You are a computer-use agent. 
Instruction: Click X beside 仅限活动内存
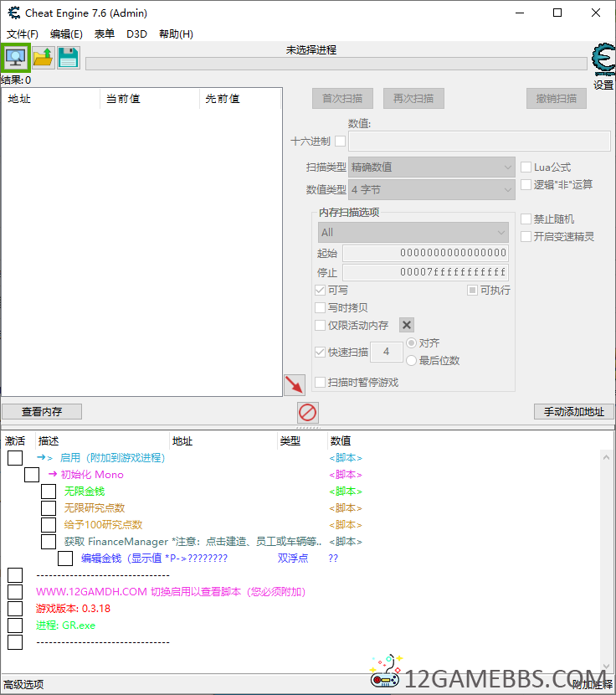coord(407,325)
